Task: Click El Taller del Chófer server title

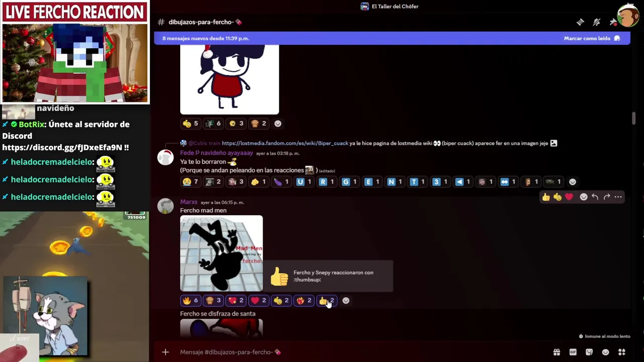Action: (x=395, y=7)
